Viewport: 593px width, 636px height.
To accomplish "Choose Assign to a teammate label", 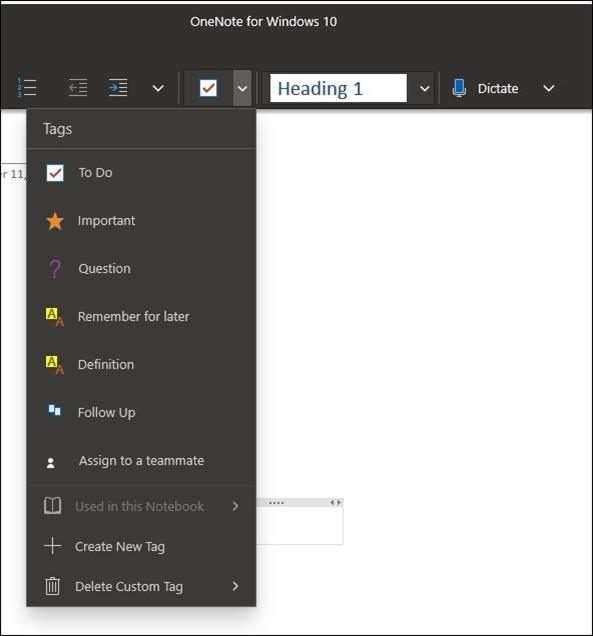I will click(141, 461).
